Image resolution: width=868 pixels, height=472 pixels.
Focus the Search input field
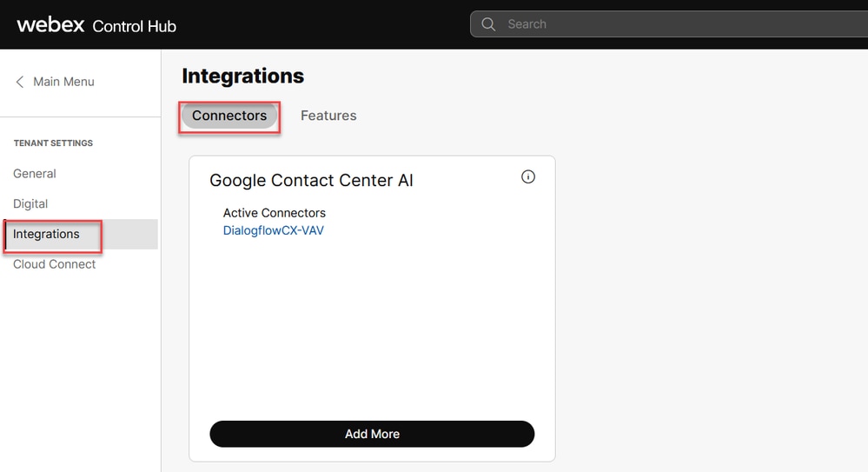(669, 24)
